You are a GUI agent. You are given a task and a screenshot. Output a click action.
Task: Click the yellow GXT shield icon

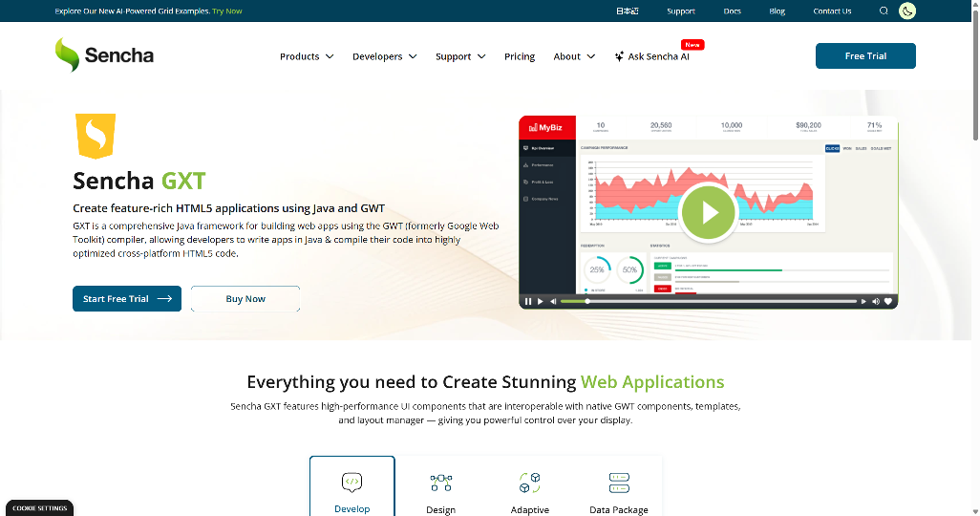click(x=95, y=136)
